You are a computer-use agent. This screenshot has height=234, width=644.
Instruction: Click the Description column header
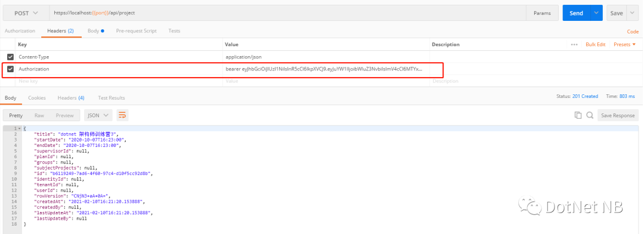pos(446,44)
